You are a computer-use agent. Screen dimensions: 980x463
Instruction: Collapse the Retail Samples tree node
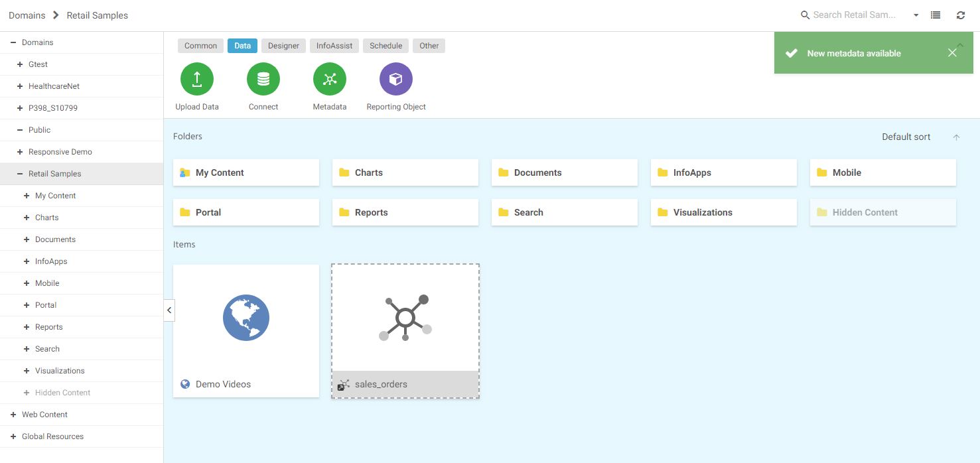[20, 174]
